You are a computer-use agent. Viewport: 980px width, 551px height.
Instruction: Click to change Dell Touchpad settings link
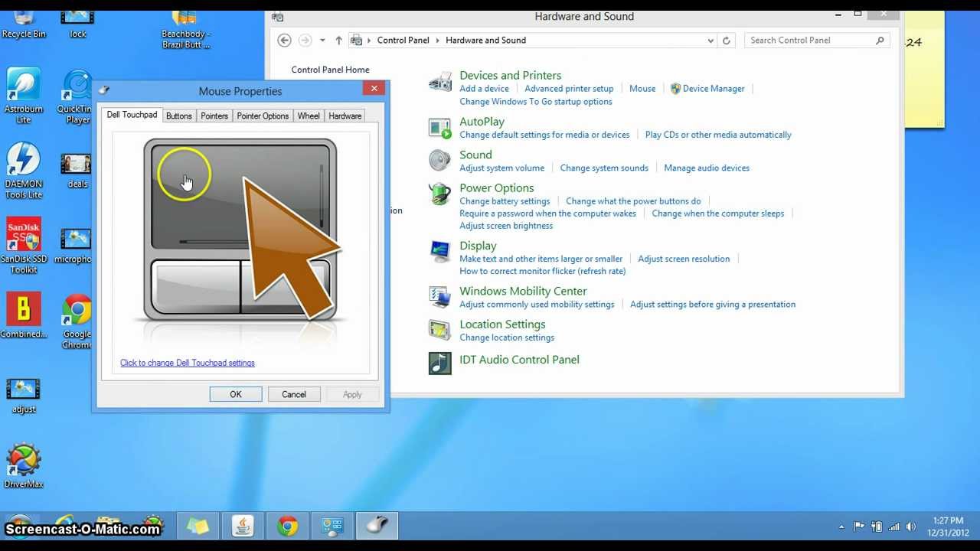[x=188, y=363]
